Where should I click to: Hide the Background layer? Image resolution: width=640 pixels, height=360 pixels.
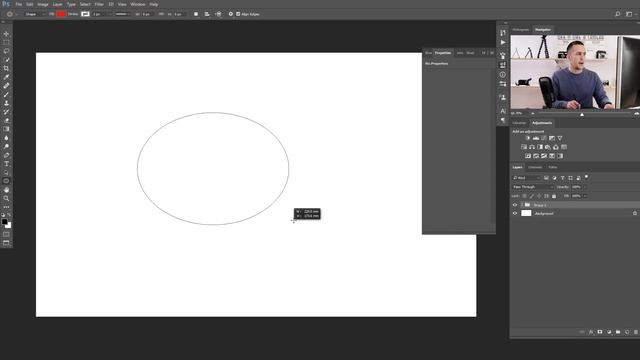515,213
